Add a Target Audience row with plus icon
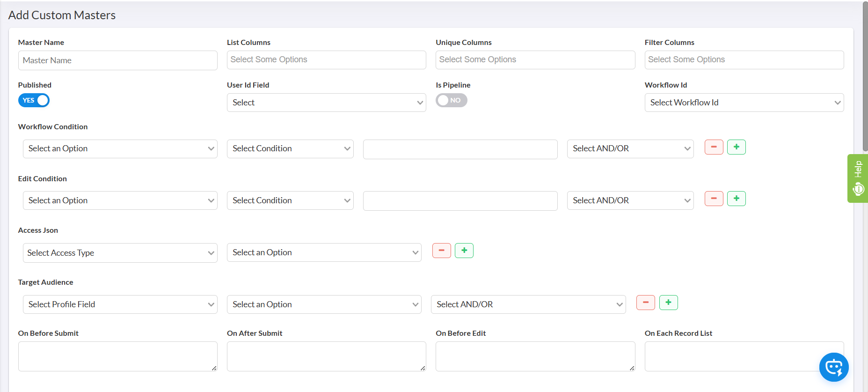The width and height of the screenshot is (868, 392). (x=668, y=303)
